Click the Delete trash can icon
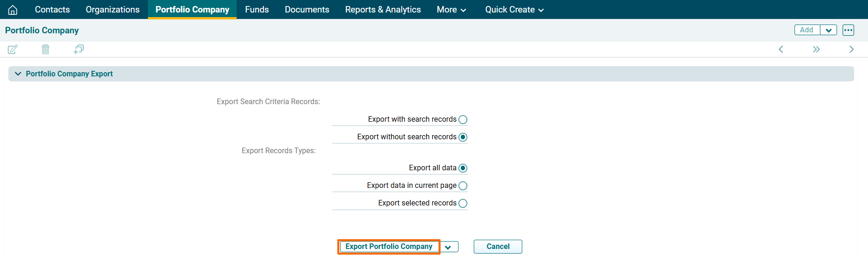The image size is (868, 261). pyautogui.click(x=45, y=50)
